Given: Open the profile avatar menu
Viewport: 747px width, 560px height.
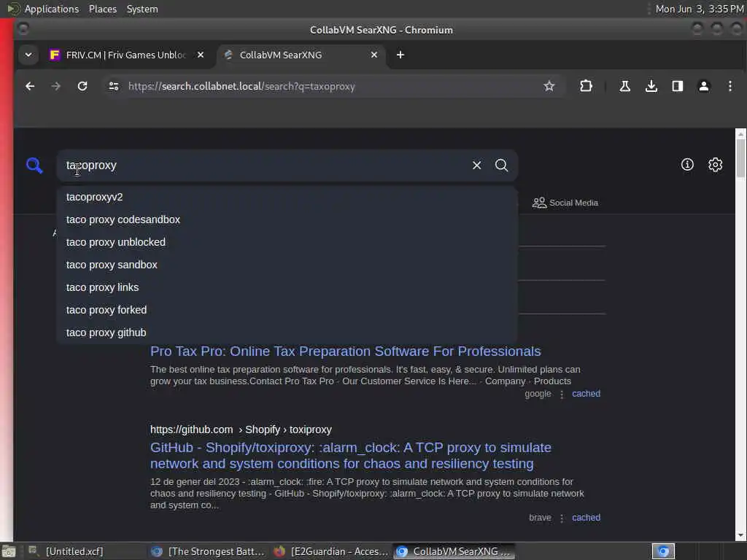Looking at the screenshot, I should click(x=704, y=86).
